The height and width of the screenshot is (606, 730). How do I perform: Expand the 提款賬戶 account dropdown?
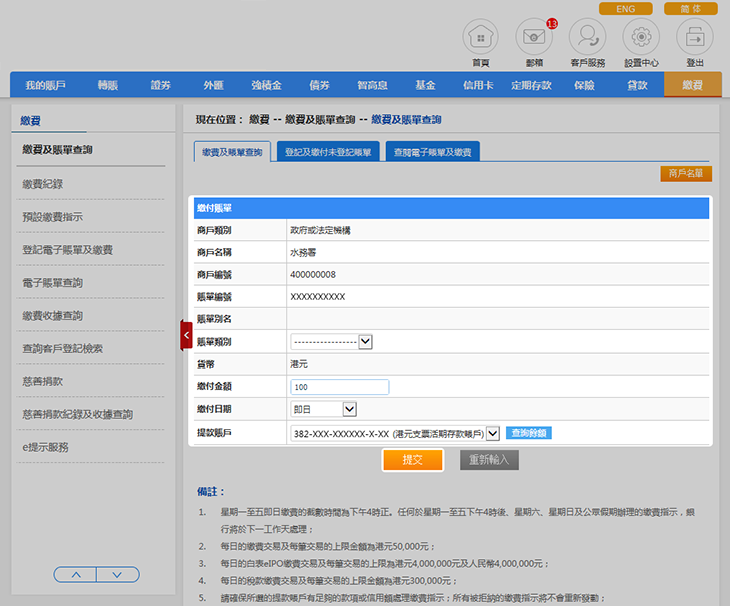point(493,433)
